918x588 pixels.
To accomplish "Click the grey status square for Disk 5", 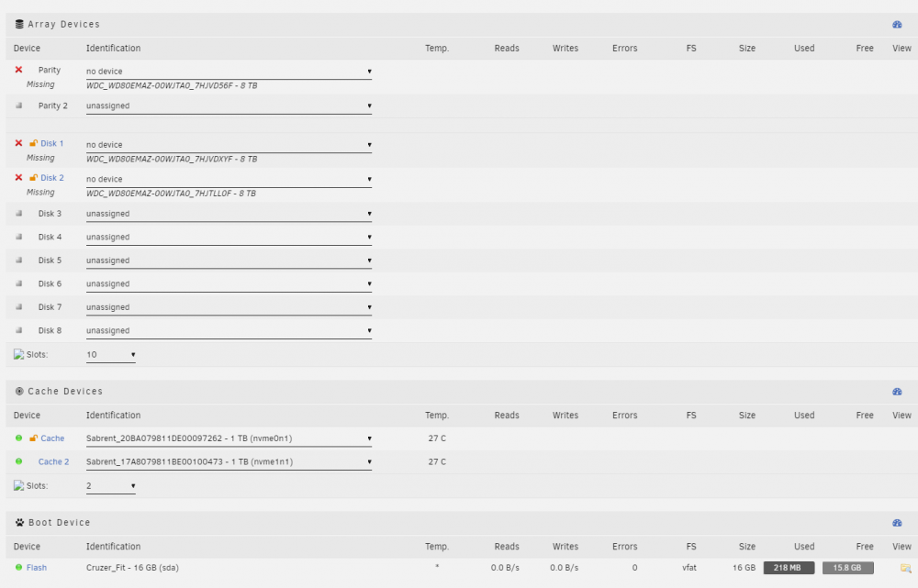I will [x=18, y=260].
